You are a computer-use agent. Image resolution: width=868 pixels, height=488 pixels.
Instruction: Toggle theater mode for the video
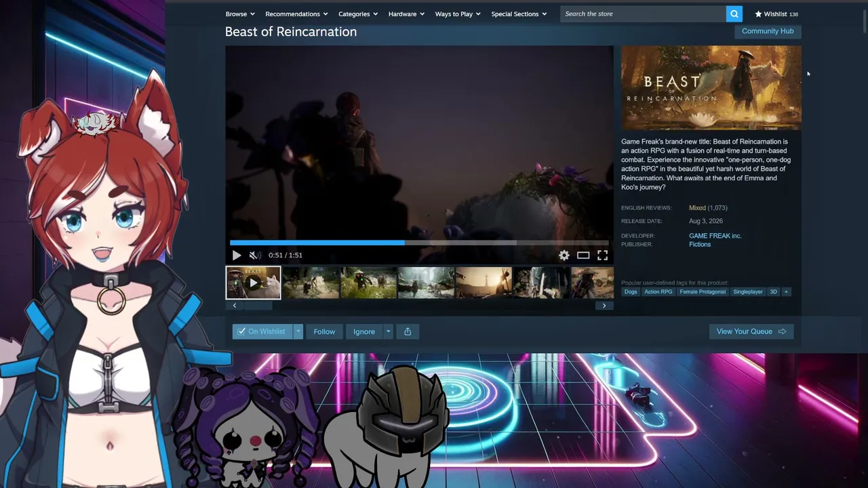[583, 256]
